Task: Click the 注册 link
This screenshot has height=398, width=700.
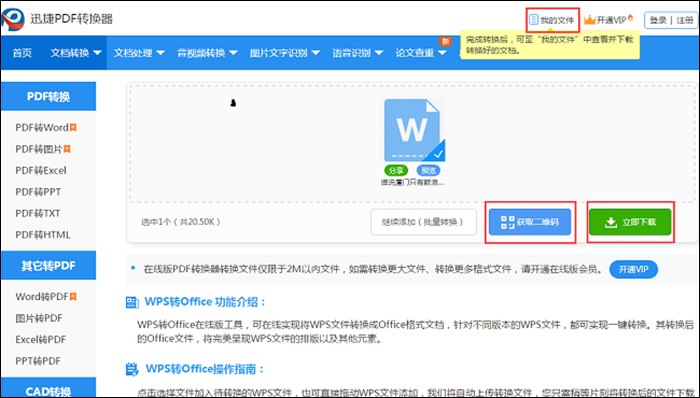Action: tap(685, 20)
